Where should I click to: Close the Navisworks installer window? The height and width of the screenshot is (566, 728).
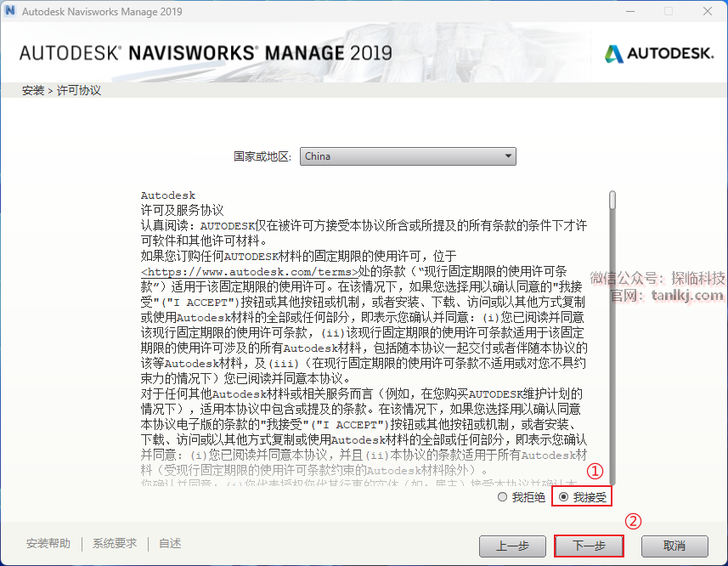(707, 11)
